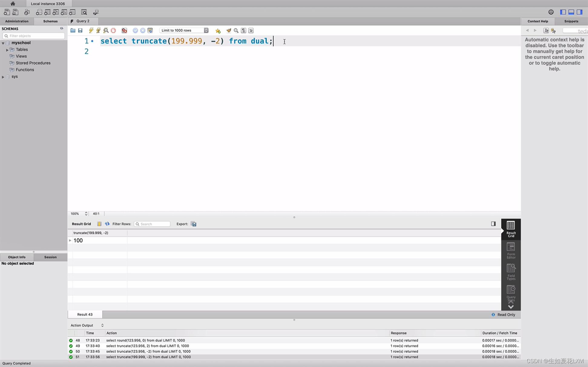Add snippet with the star icon
This screenshot has height=367, width=588.
pos(218,31)
